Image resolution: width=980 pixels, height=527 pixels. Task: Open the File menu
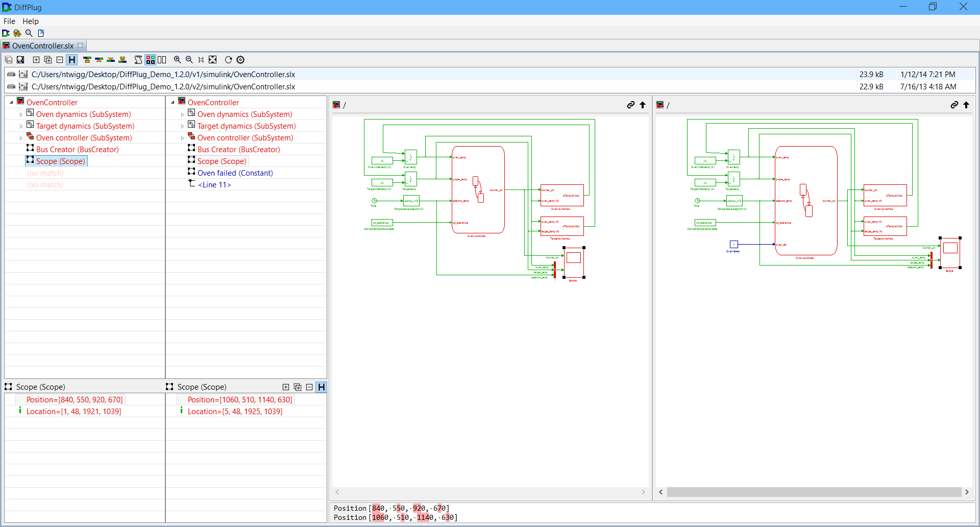pyautogui.click(x=9, y=21)
